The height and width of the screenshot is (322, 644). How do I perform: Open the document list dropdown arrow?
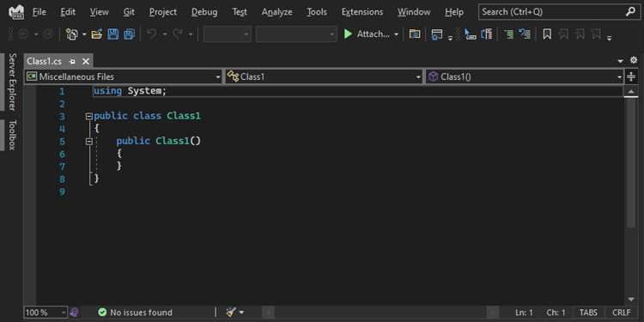[621, 61]
